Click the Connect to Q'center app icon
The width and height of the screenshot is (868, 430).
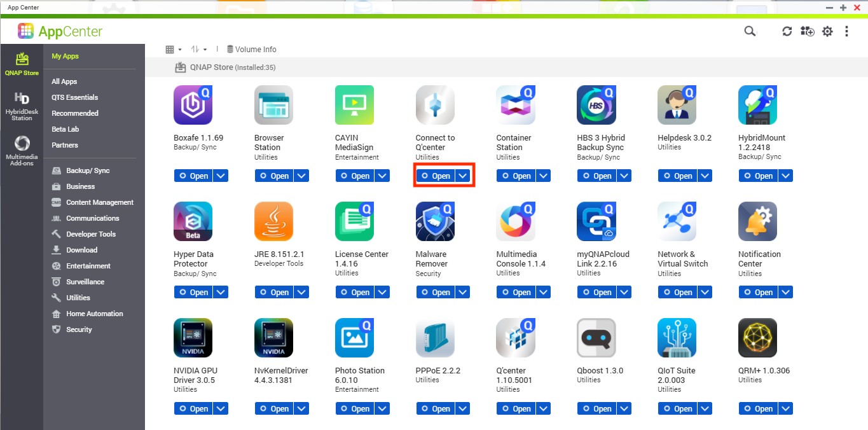coord(435,105)
